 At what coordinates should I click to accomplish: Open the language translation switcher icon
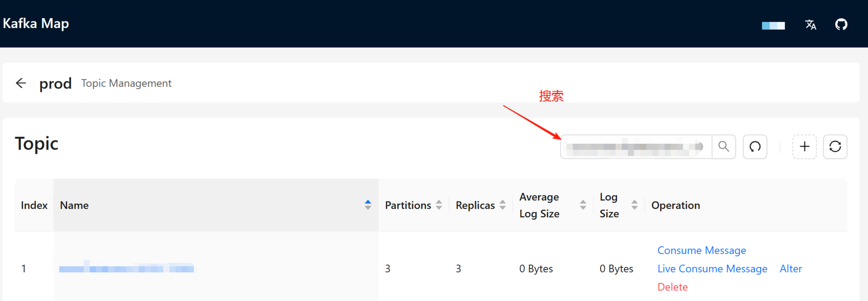coord(811,25)
